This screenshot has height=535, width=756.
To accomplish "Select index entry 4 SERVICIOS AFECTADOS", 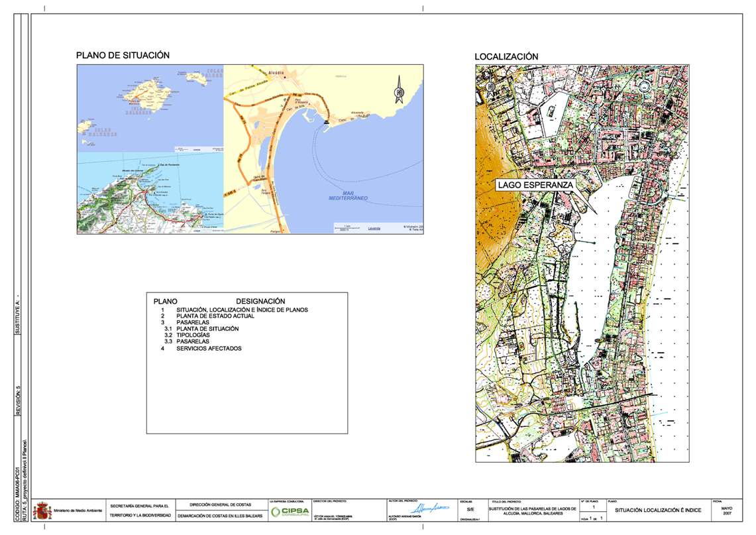I will (x=204, y=349).
